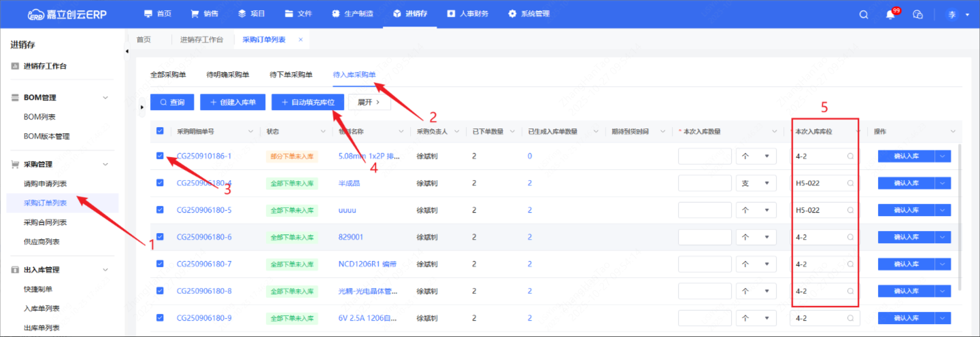Click the 进销存工作台 sidebar chart icon
This screenshot has width=980, height=337.
15,66
